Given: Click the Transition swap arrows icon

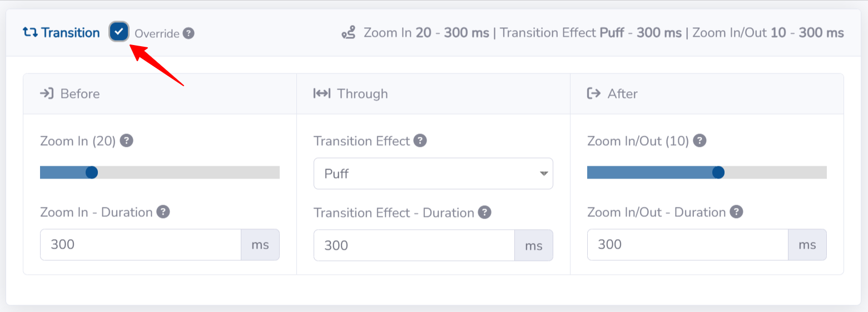Looking at the screenshot, I should click(30, 33).
